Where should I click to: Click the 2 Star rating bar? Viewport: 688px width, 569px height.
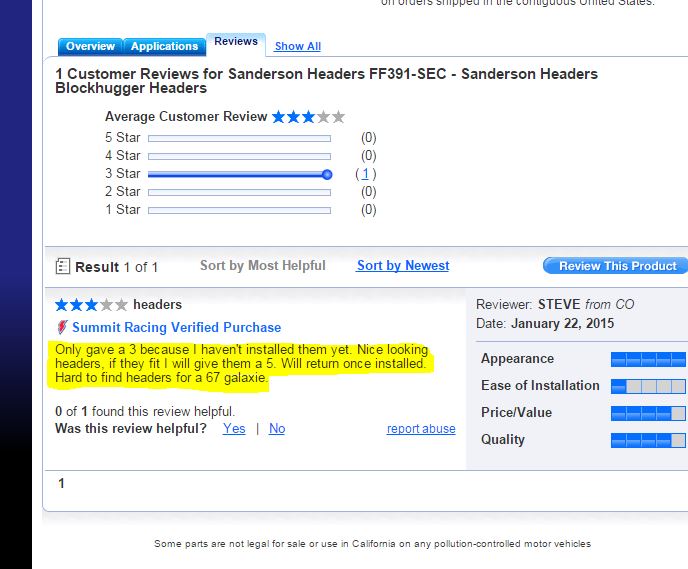pos(240,192)
